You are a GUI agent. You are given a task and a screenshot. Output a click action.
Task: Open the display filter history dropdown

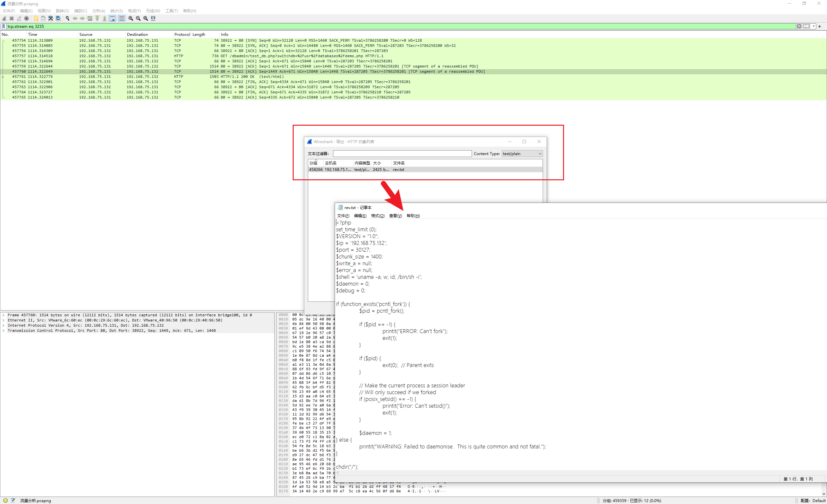[813, 26]
